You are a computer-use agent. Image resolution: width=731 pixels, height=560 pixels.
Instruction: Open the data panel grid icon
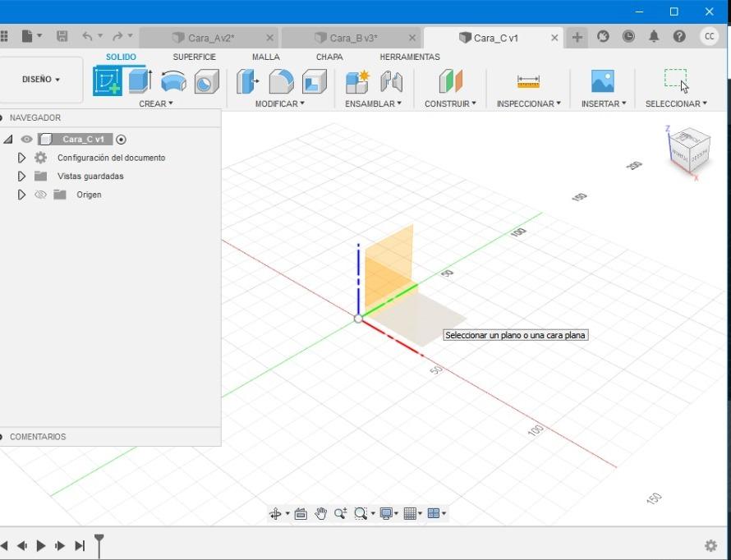[x=4, y=36]
